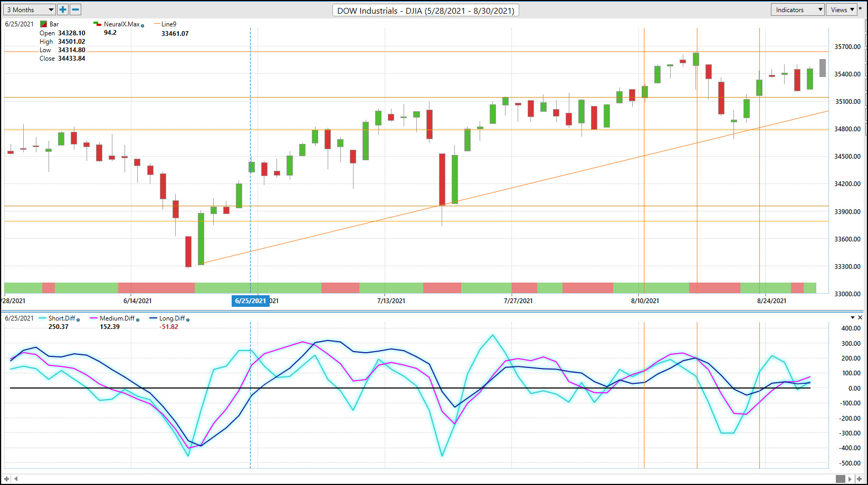This screenshot has height=485, width=868.
Task: Open the indicator pane dropdown arrow
Action: coord(853,318)
